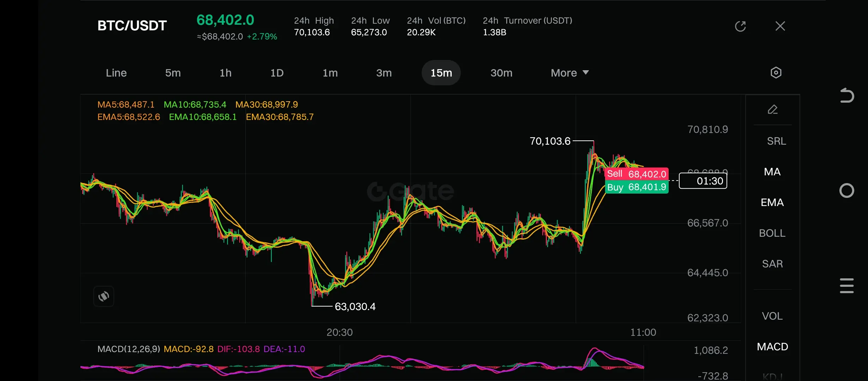Toggle the MA indicator overlay

tap(772, 172)
